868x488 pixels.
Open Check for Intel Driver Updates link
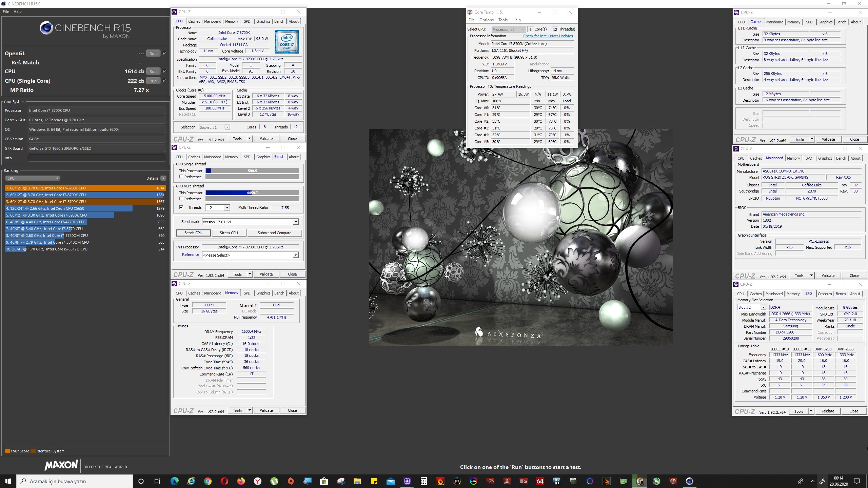[548, 36]
